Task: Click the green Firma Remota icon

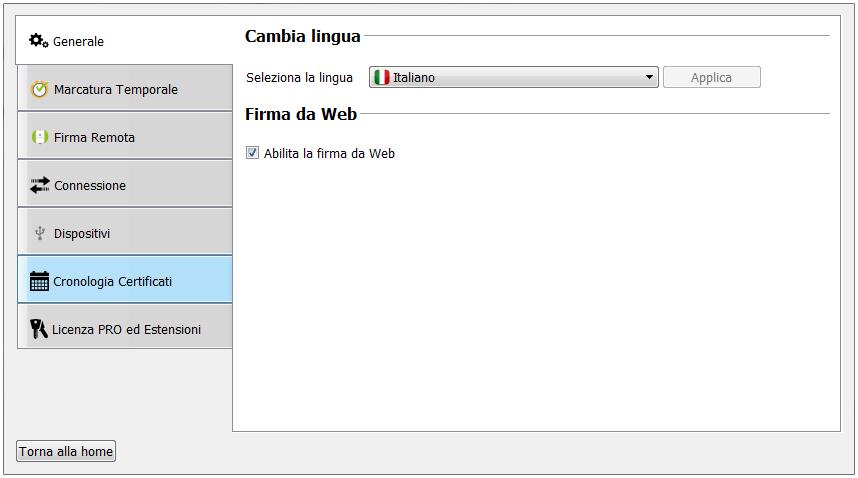Action: coord(40,137)
